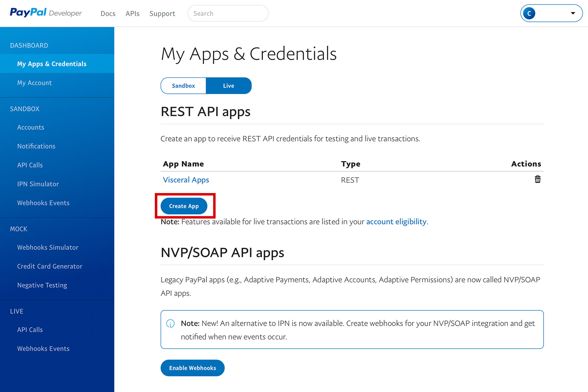Click the NVP/SOAP API apps heading
This screenshot has height=392, width=588.
click(x=222, y=253)
